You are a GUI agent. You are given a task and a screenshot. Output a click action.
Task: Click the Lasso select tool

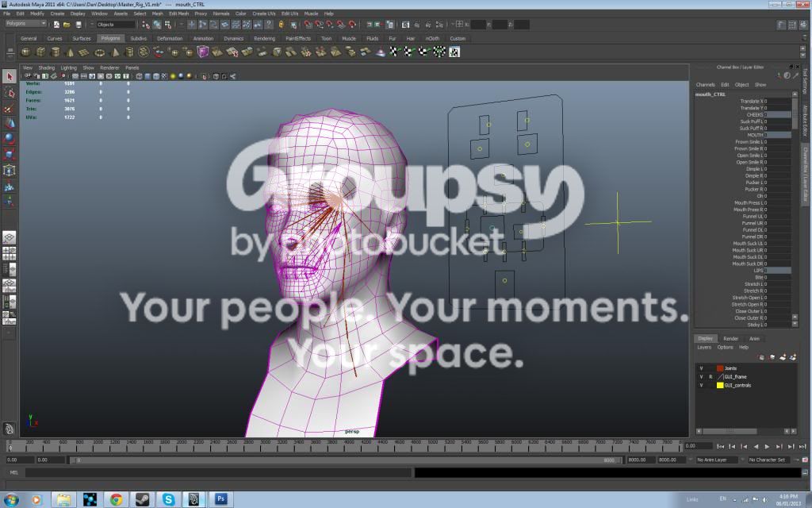pyautogui.click(x=10, y=92)
